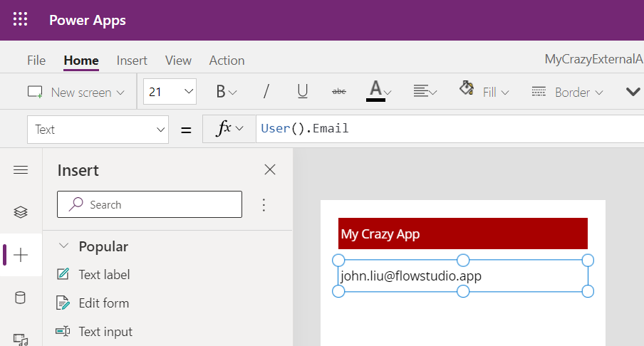
Task: Open the Tree view layers icon
Action: tap(21, 211)
